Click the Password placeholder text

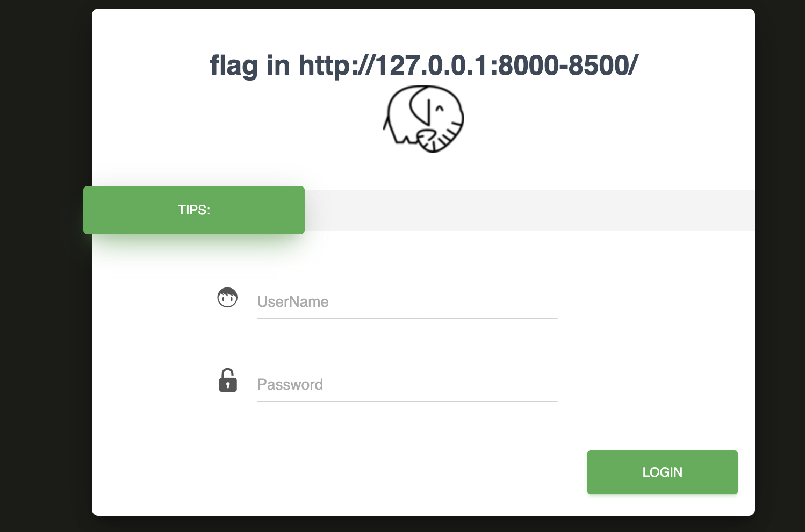point(290,385)
